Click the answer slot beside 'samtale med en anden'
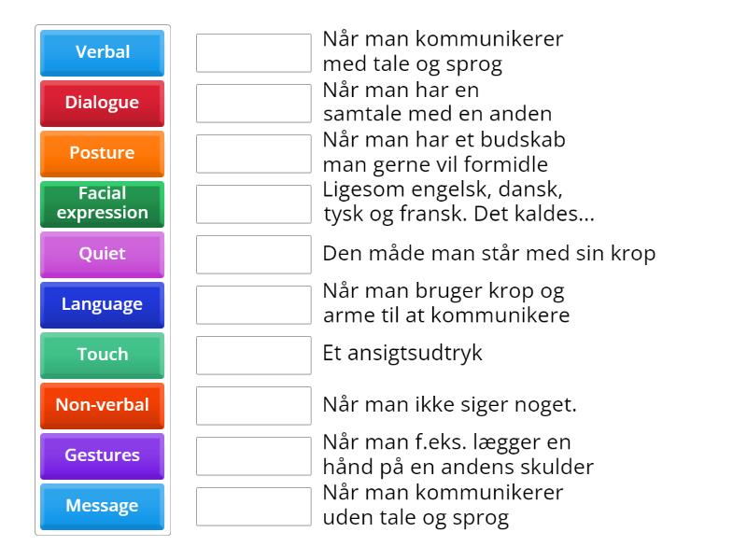 tap(252, 103)
